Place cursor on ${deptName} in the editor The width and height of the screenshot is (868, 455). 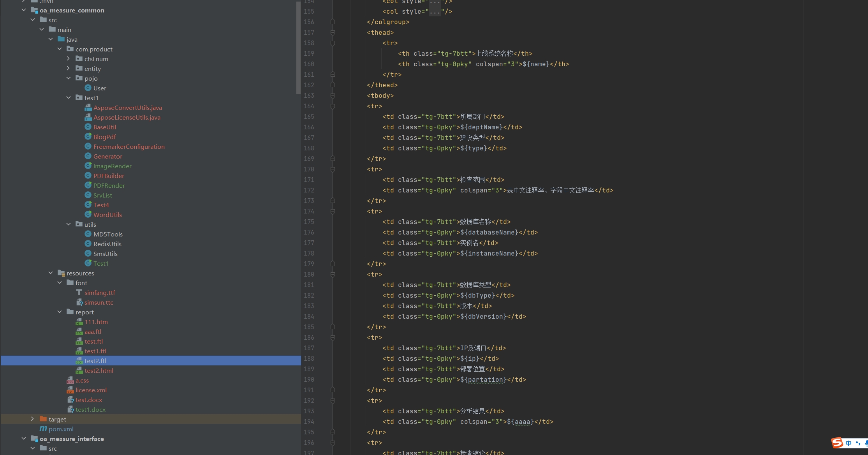481,127
